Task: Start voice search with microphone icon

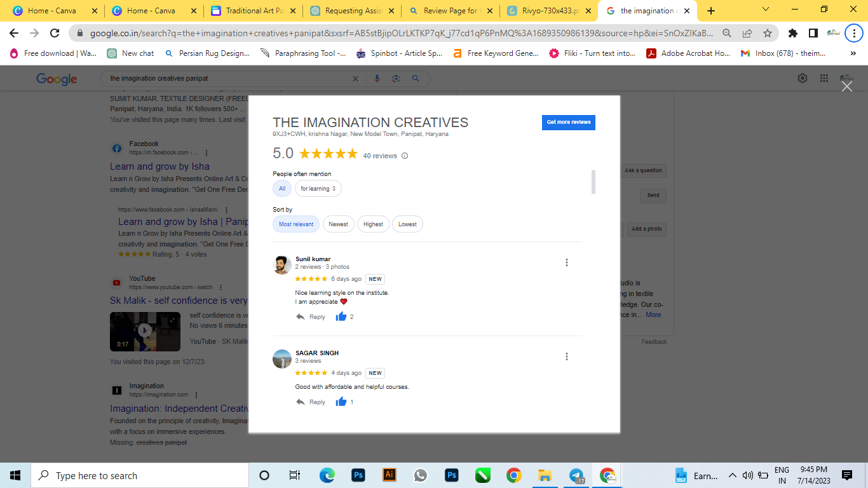Action: pos(377,79)
